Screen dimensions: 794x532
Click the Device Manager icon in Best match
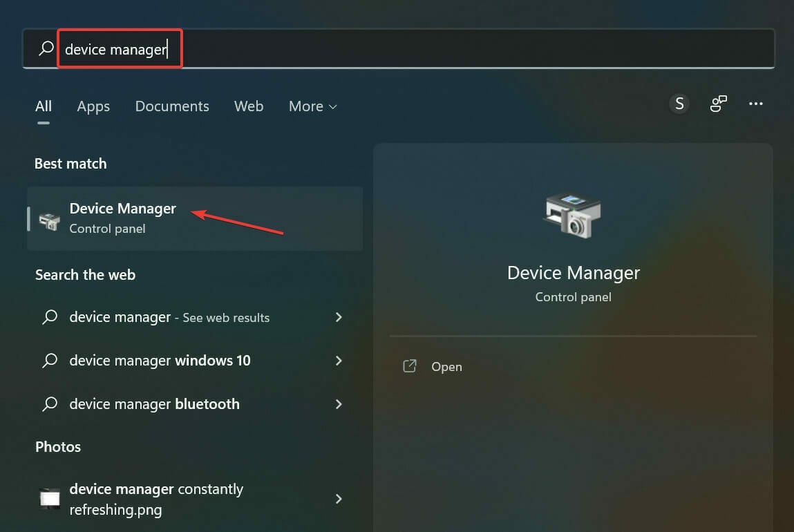click(x=50, y=221)
